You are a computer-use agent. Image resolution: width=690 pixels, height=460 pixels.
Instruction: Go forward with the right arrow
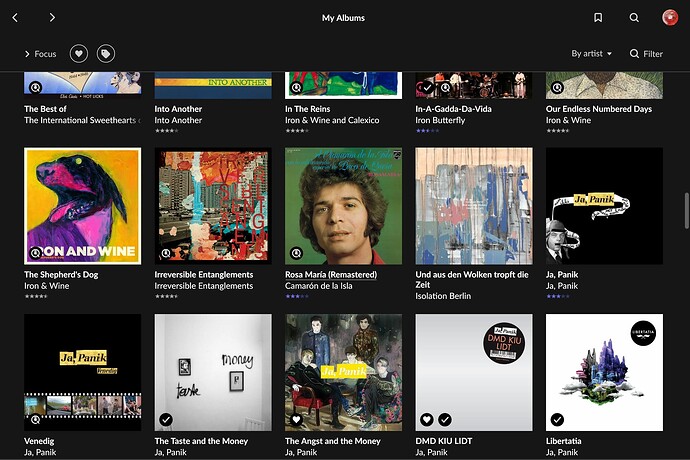pos(52,18)
